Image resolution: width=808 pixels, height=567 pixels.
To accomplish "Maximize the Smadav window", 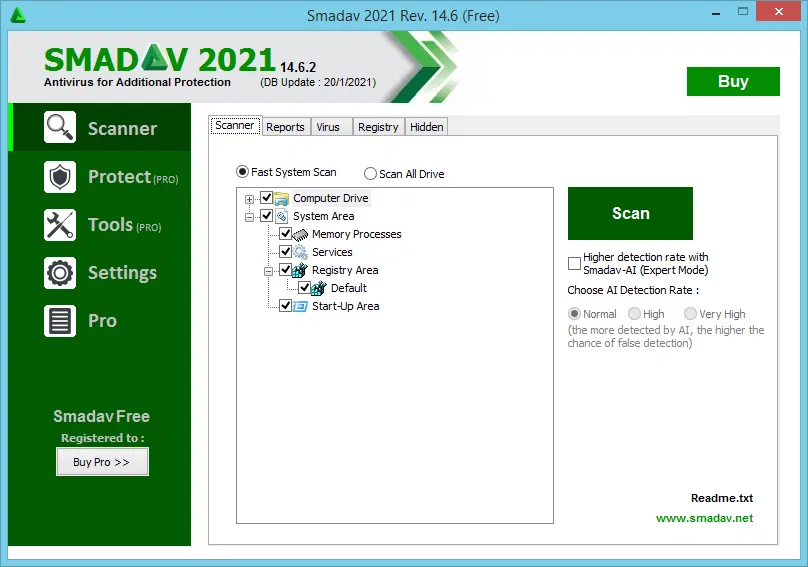I will click(x=743, y=11).
